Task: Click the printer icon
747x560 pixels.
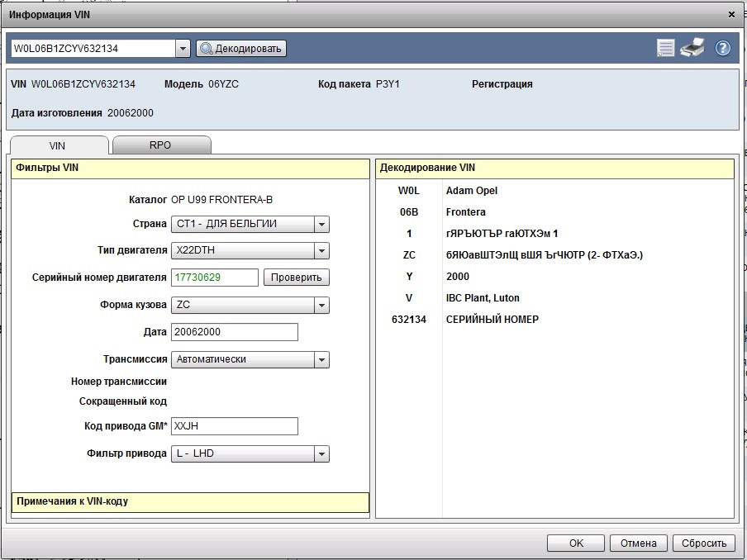Action: 692,48
